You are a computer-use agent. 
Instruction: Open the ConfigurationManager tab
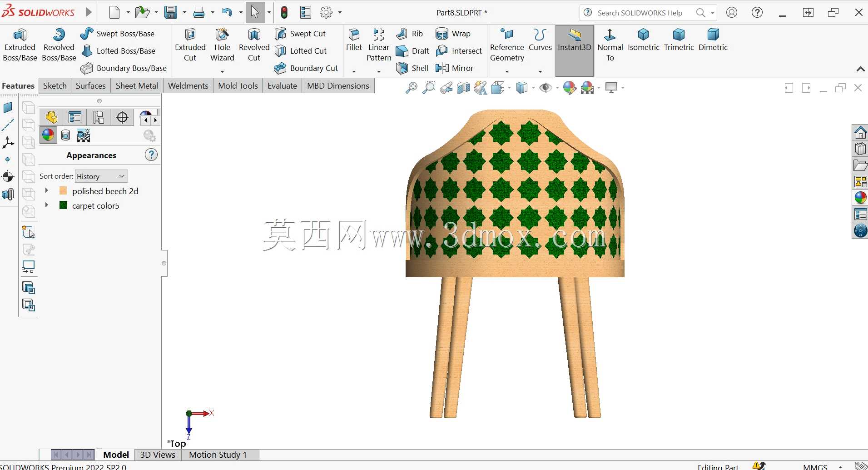[99, 117]
